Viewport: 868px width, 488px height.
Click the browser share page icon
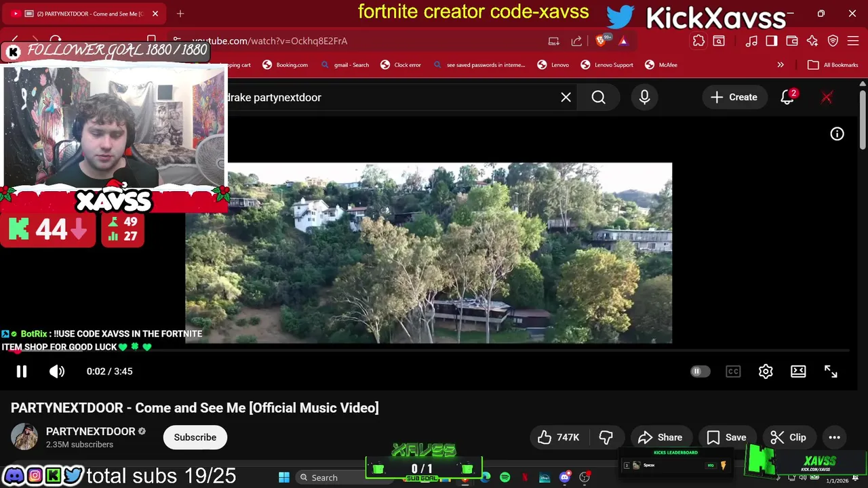(x=576, y=41)
